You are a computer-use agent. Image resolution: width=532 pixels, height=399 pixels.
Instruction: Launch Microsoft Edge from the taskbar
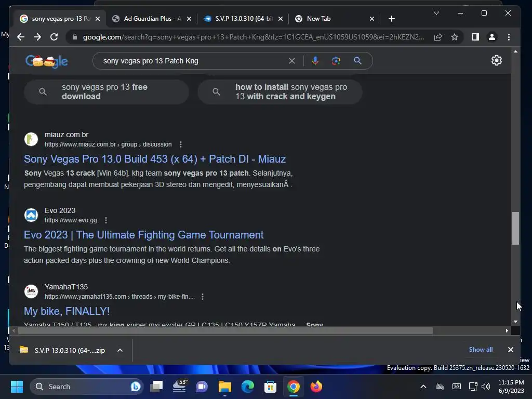[247, 387]
